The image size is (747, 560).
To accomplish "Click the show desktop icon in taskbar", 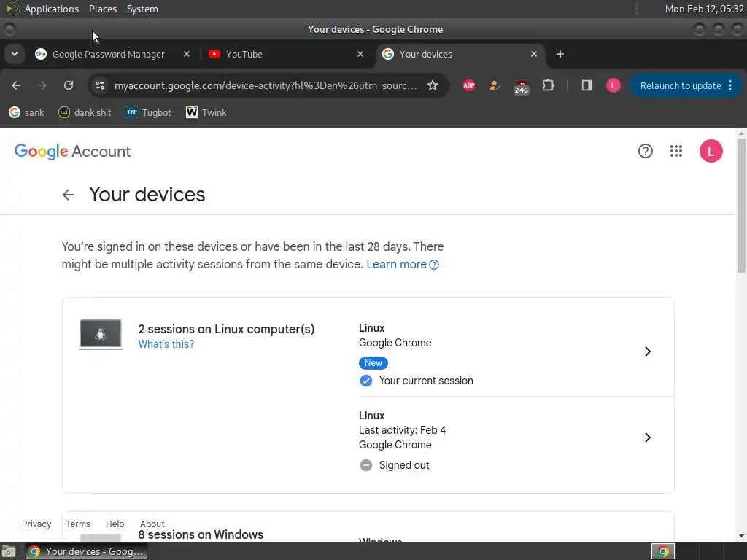I will pos(9,551).
